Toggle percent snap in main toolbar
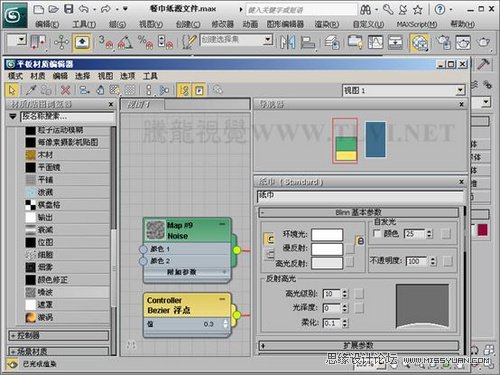Screen dimensions: 500x375 (x=146, y=42)
